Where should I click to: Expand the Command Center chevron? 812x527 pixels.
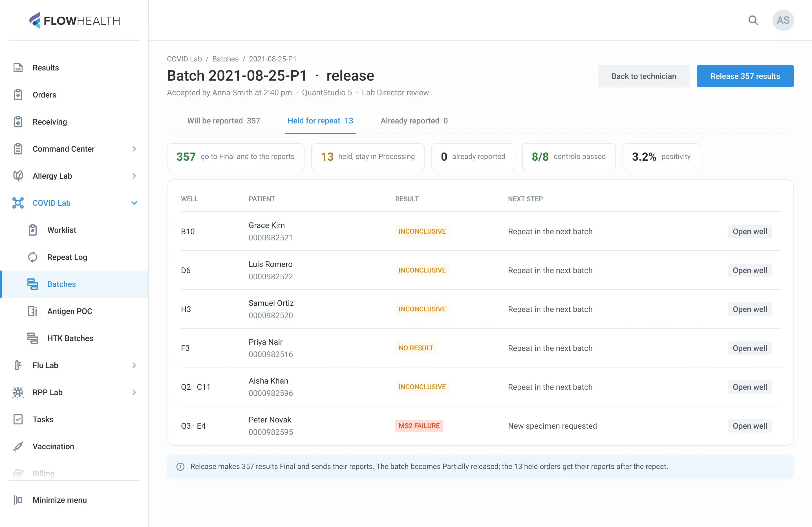click(x=134, y=149)
